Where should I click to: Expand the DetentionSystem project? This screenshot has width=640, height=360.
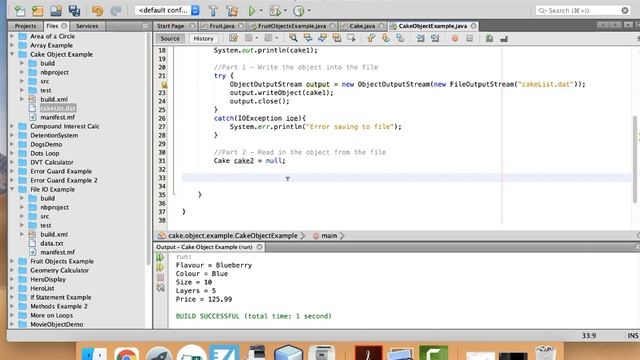12,135
